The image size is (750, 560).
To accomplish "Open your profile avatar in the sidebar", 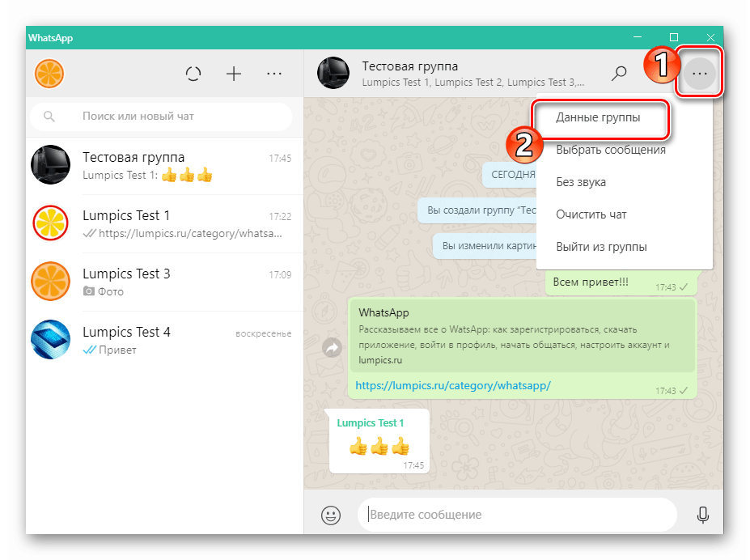I will (49, 74).
